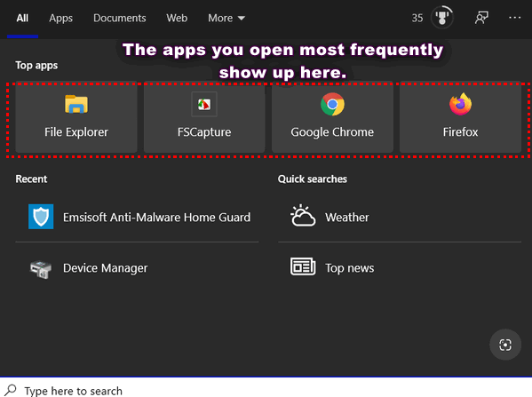Open File Explorer folder icon
Viewport: 532px width, 397px height.
pyautogui.click(x=76, y=104)
